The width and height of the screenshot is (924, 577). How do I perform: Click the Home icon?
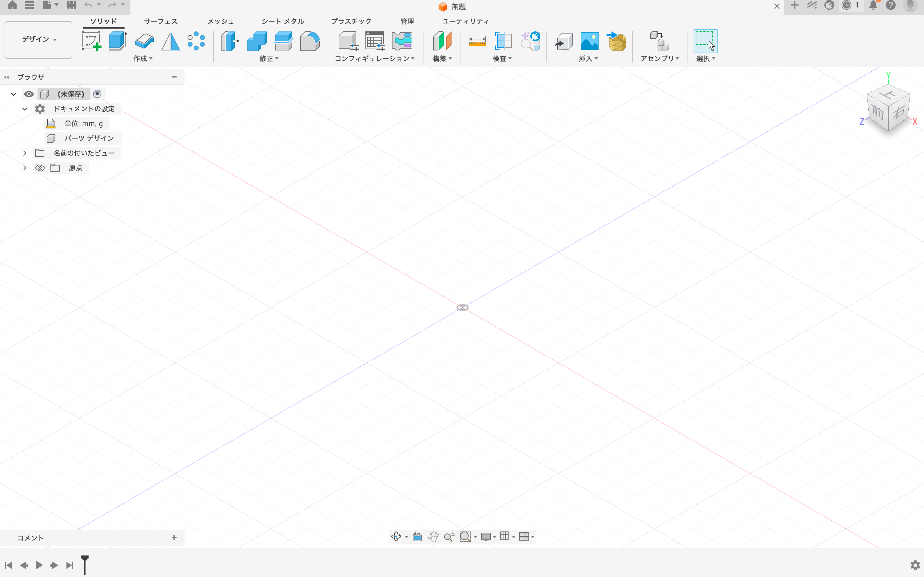pyautogui.click(x=12, y=5)
